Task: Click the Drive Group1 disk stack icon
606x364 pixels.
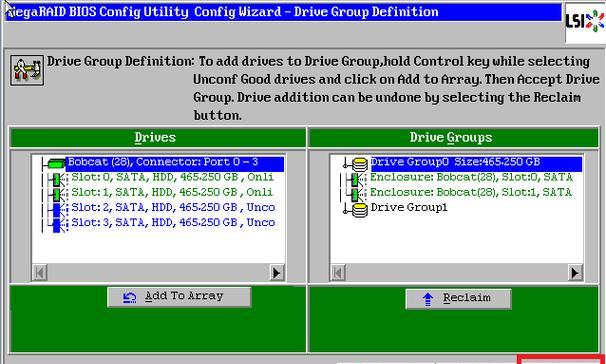Action: [x=359, y=210]
